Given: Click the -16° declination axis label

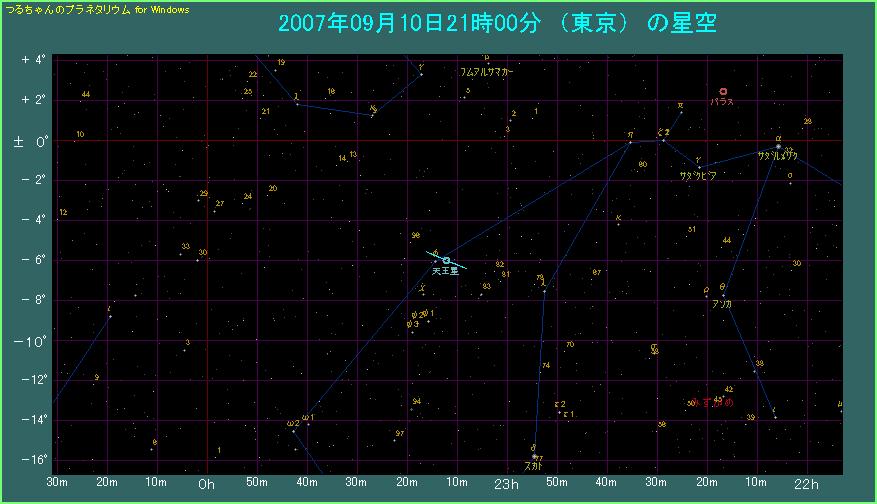Looking at the screenshot, I should point(33,460).
